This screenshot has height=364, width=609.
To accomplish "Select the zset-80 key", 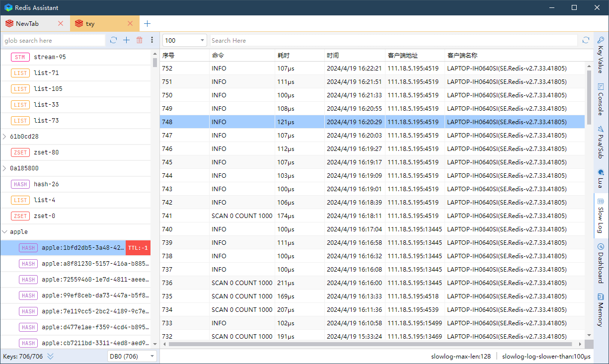I will coord(46,152).
